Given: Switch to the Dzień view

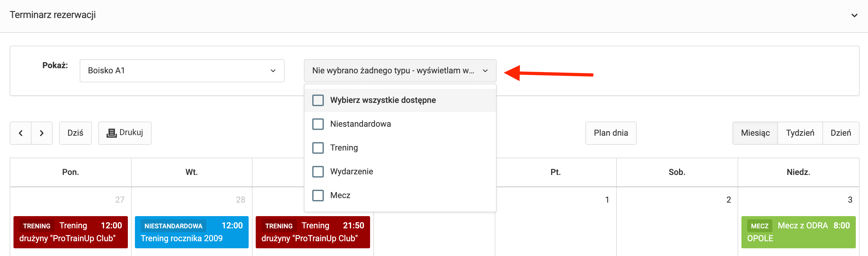Looking at the screenshot, I should pos(840,133).
